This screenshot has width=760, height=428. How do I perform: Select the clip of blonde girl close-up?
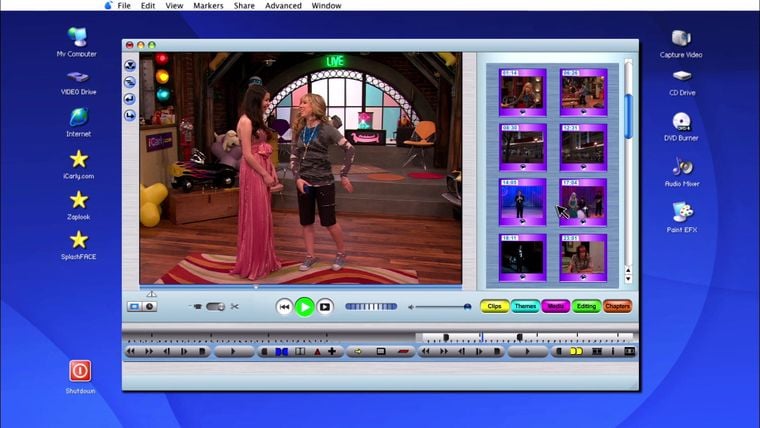tap(522, 92)
